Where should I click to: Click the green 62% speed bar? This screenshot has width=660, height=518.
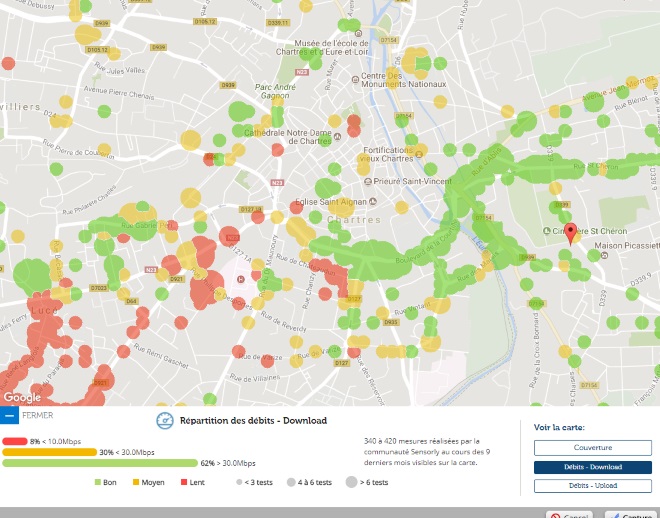click(100, 463)
